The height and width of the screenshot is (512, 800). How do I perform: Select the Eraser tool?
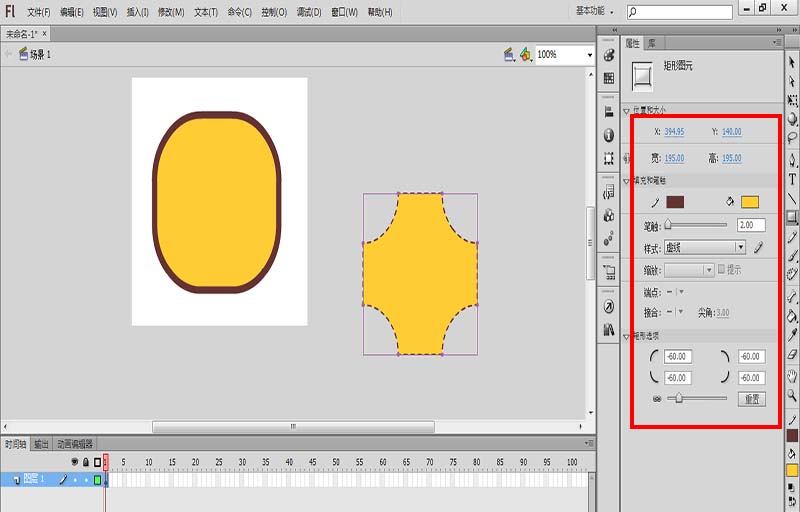[x=792, y=354]
